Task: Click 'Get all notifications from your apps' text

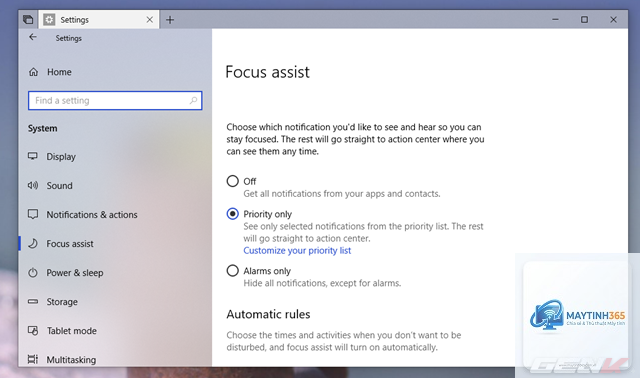Action: pyautogui.click(x=342, y=193)
